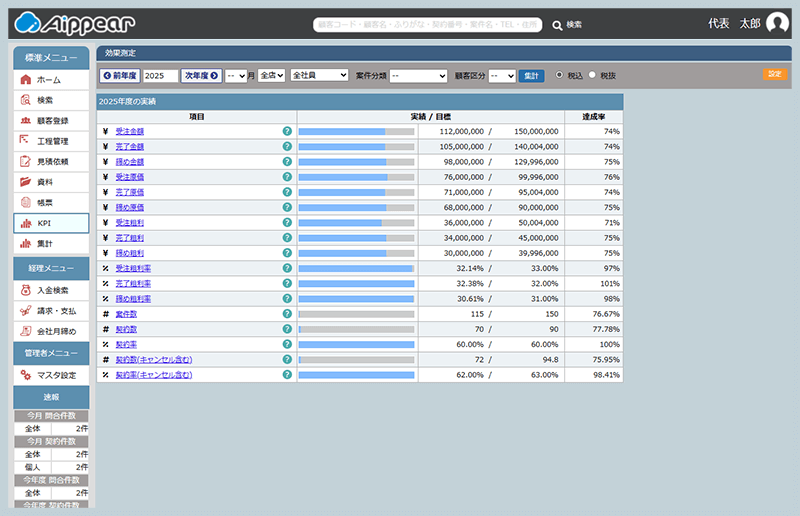Open 顧客登録 via its sidebar icon
This screenshot has height=516, width=800.
pos(25,120)
